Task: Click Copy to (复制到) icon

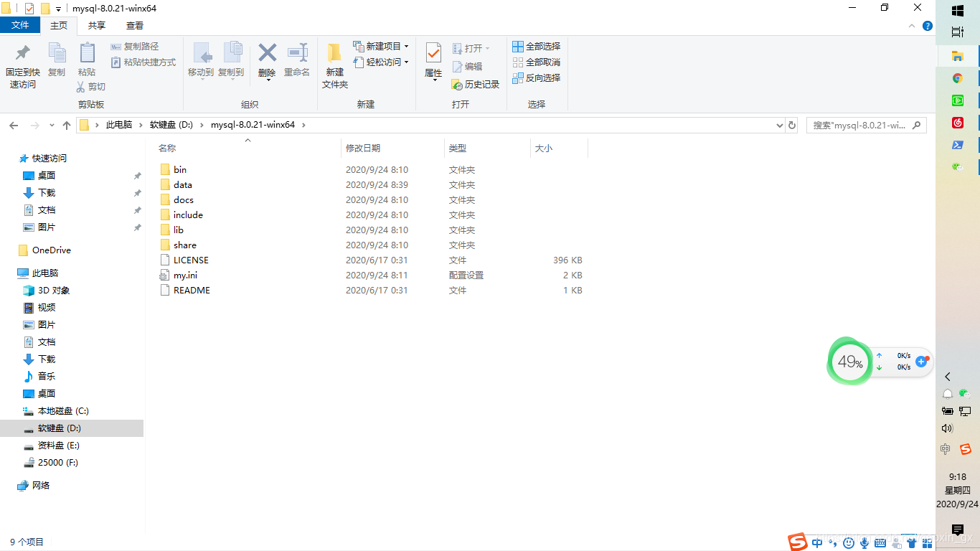Action: [231, 52]
